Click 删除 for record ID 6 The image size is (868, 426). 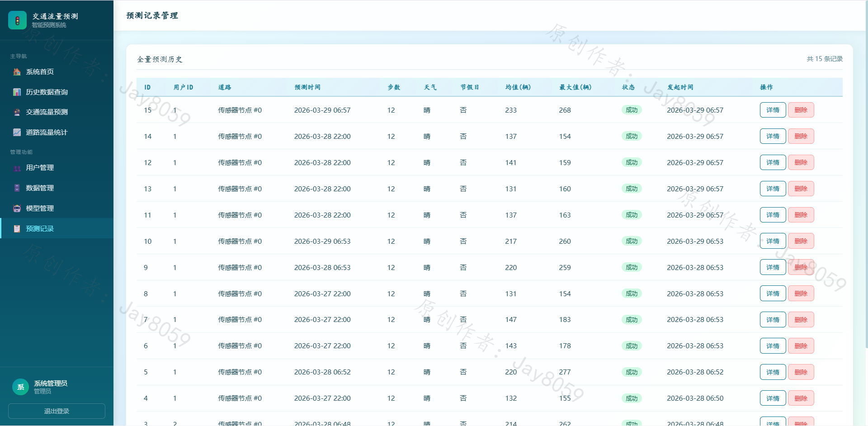(801, 346)
